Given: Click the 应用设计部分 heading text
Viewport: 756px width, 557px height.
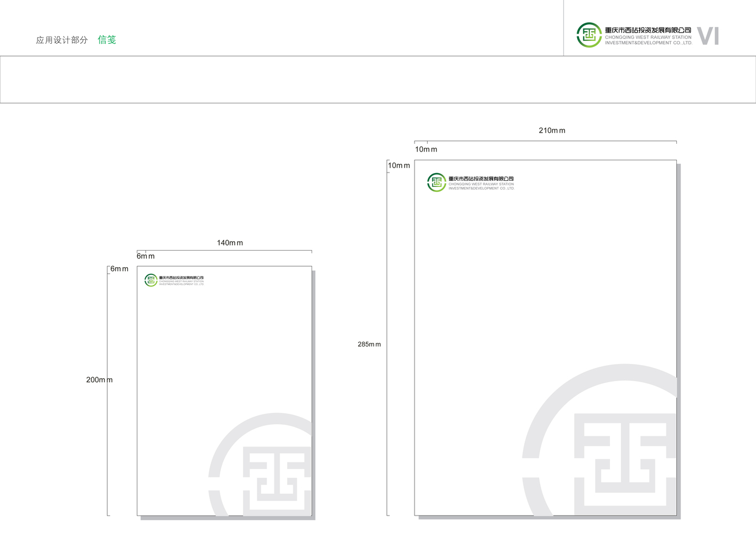Looking at the screenshot, I should 62,40.
